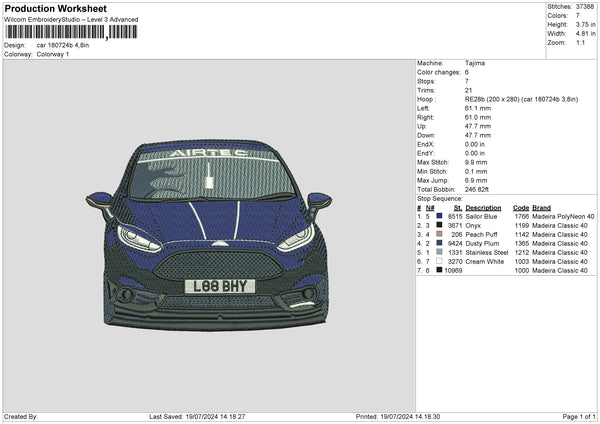Select the Max Jump value 6.9 mm
The height and width of the screenshot is (424, 600).
tap(476, 180)
